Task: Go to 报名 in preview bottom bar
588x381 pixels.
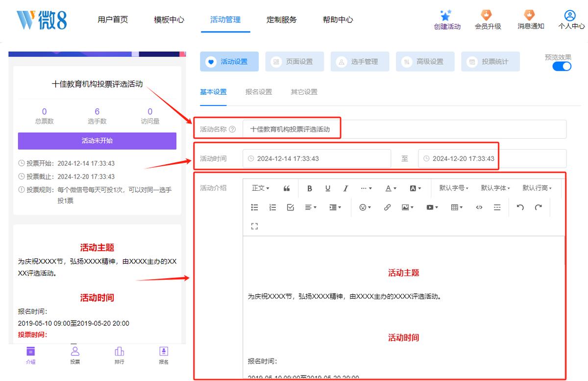Action: pos(164,356)
